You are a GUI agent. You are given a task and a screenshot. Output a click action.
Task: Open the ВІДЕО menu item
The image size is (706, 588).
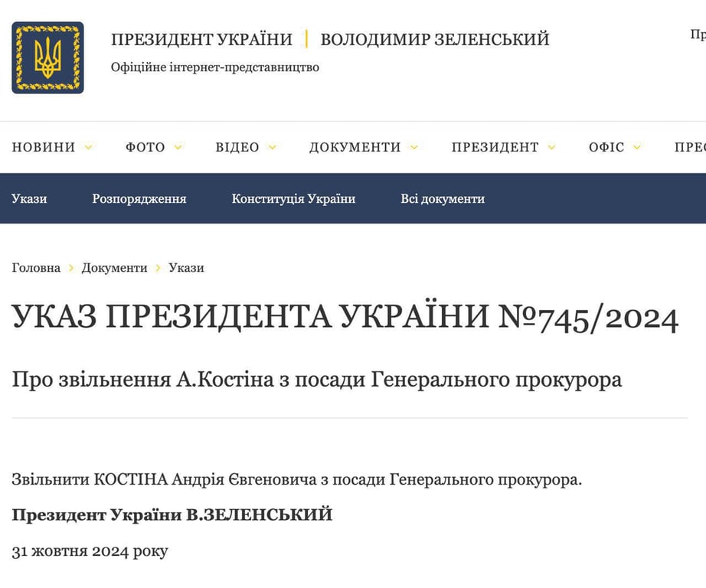coord(237,147)
